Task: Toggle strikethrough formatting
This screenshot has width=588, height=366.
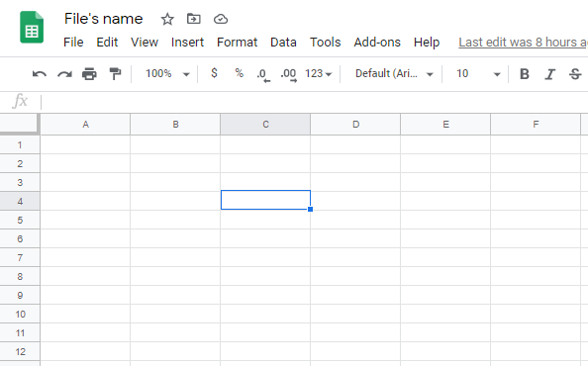Action: tap(575, 74)
